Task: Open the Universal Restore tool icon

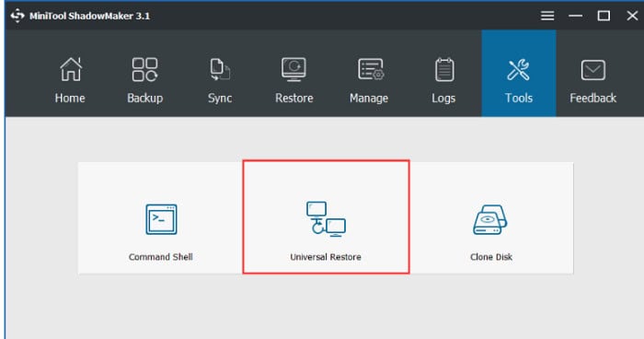Action: (x=326, y=219)
